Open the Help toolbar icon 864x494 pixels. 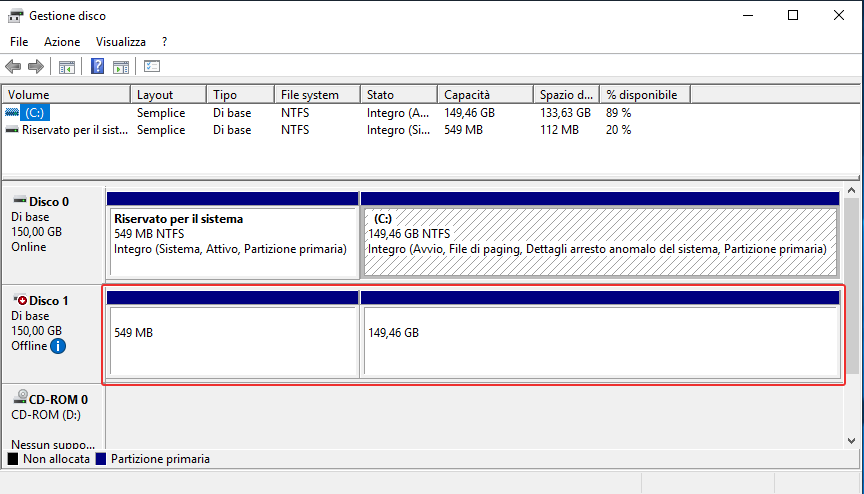[x=98, y=67]
